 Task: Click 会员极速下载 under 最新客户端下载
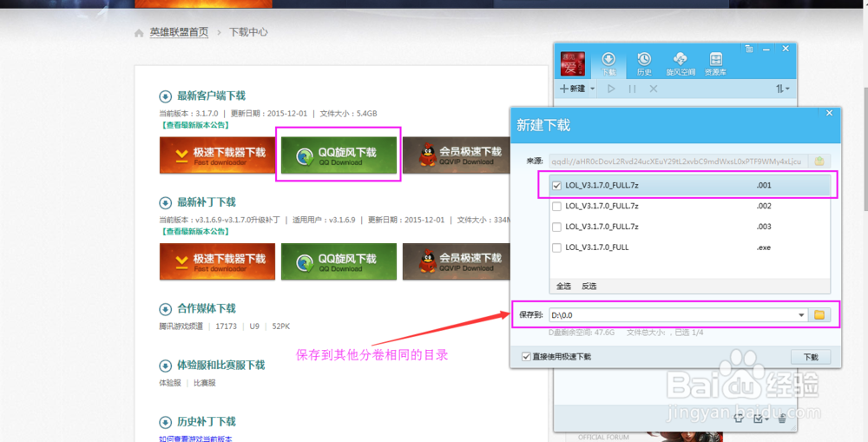(457, 155)
